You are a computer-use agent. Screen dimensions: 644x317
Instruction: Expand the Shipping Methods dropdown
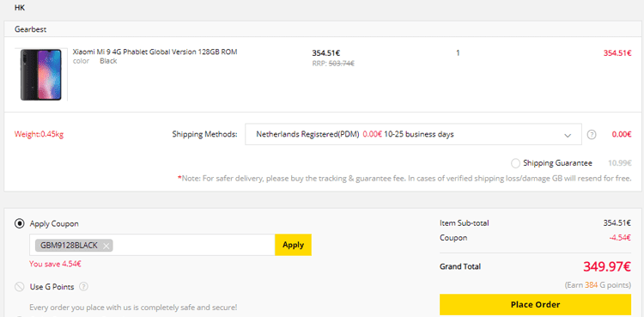click(413, 135)
